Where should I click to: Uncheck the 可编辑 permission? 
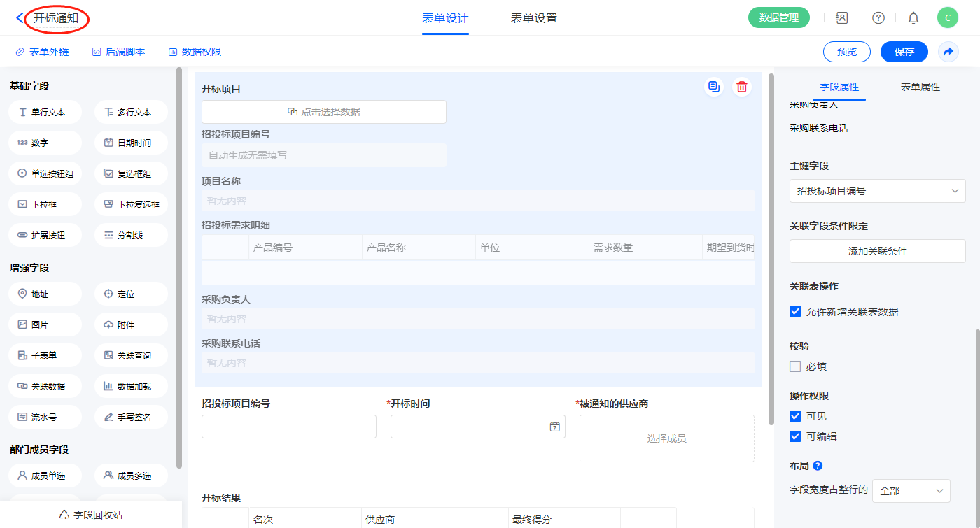[795, 436]
